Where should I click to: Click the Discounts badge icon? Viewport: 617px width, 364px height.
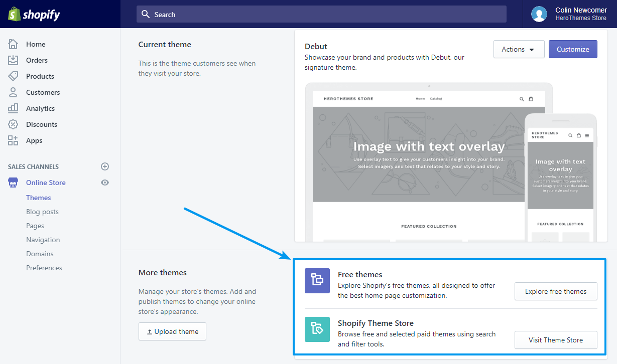pos(13,124)
